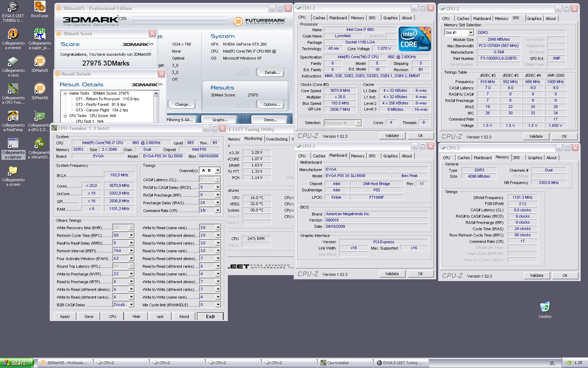The width and height of the screenshot is (588, 368).
Task: Open the RAS# to CAS# Delay dropdown
Action: pyautogui.click(x=218, y=187)
